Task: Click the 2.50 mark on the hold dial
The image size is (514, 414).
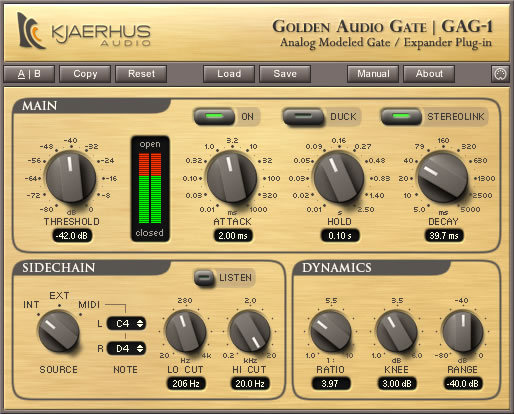Action: [366, 209]
